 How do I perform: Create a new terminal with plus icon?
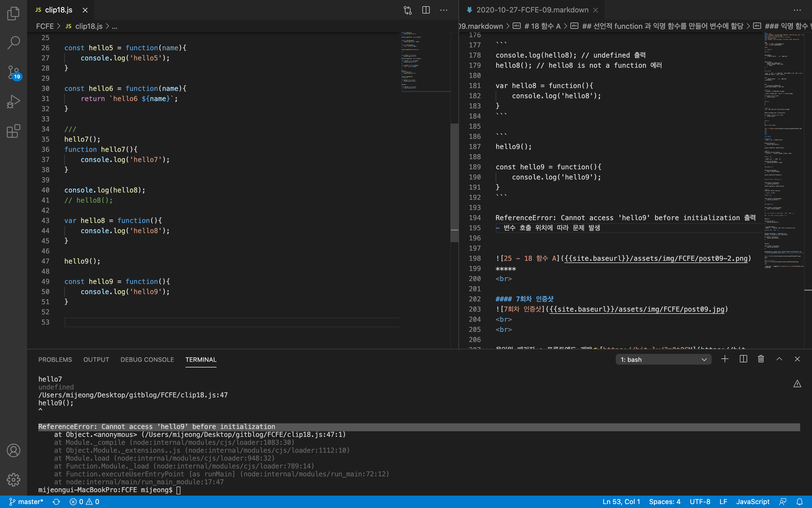point(725,359)
